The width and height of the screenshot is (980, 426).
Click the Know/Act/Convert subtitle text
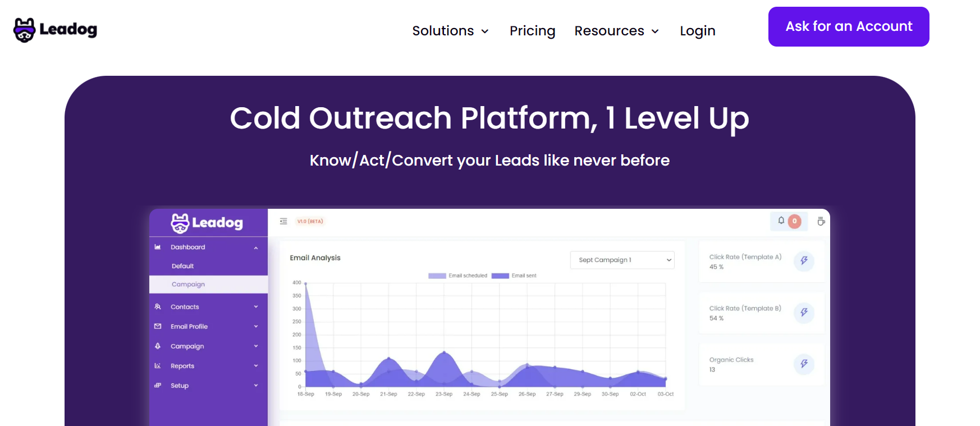point(489,161)
